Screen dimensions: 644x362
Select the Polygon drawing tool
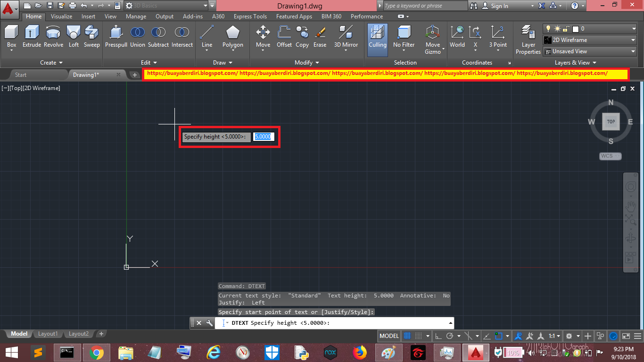click(x=232, y=37)
